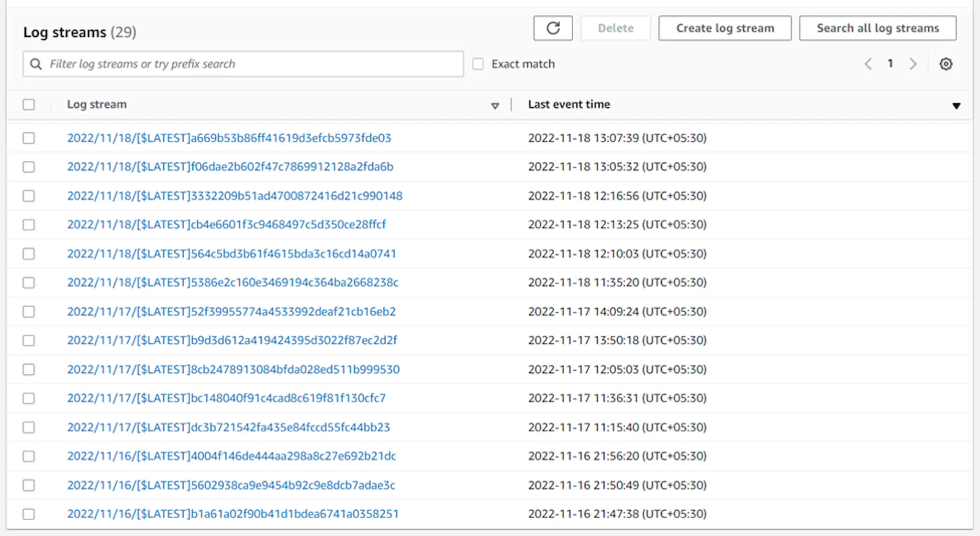Open log stream 5602938ca9e9454b92c9e8dcb7adae3c

pos(231,485)
